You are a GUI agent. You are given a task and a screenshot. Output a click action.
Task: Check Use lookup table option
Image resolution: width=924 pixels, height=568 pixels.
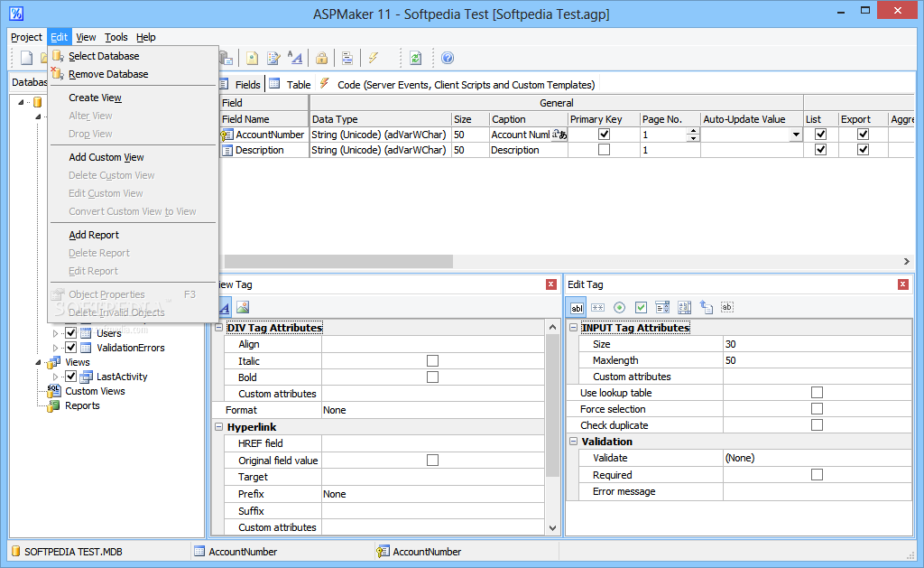click(x=817, y=392)
